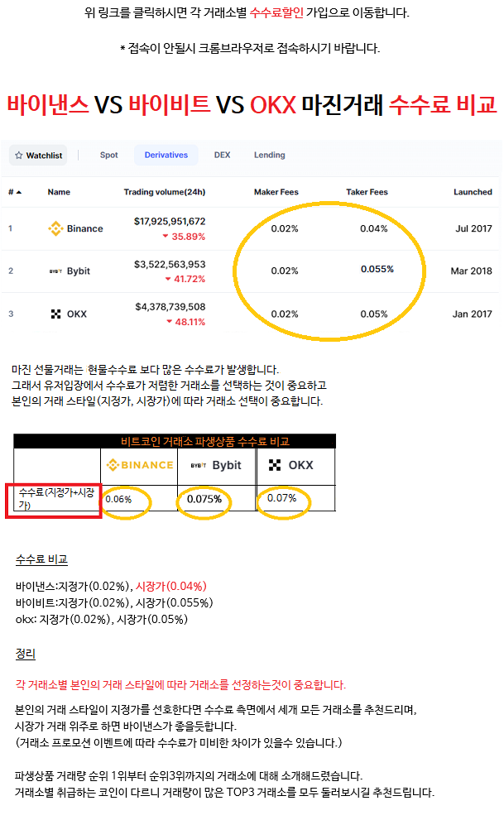Click Bybit volume $3,522,563,953
Screen dimensions: 504x820
170,264
